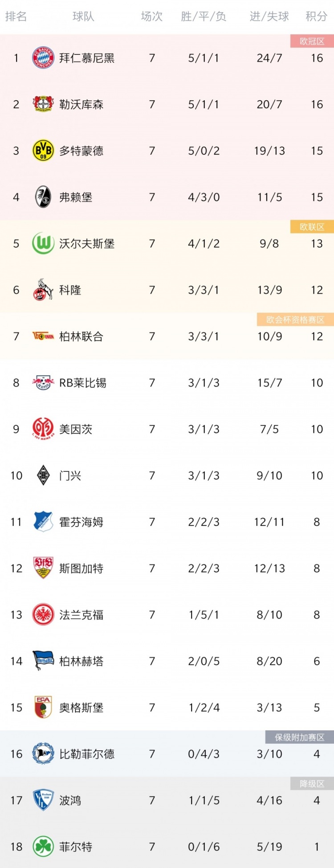Click the Bayern Munich club logo

[43, 58]
